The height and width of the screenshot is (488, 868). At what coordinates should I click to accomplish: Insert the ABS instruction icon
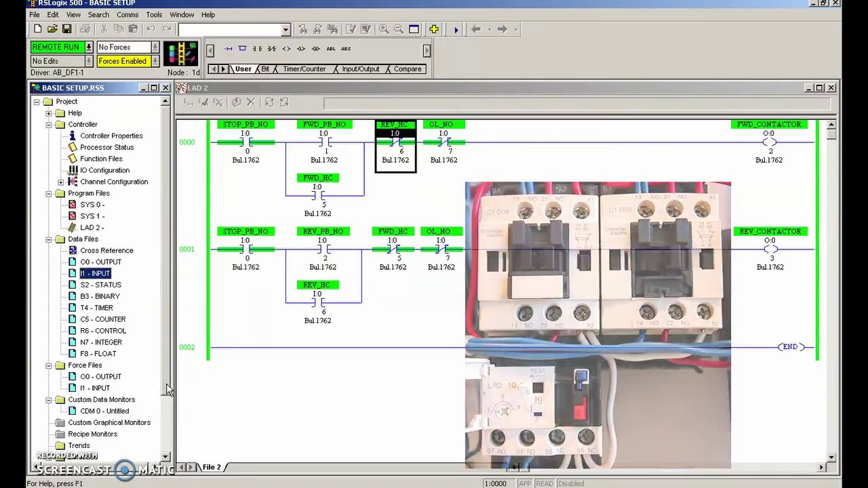346,49
